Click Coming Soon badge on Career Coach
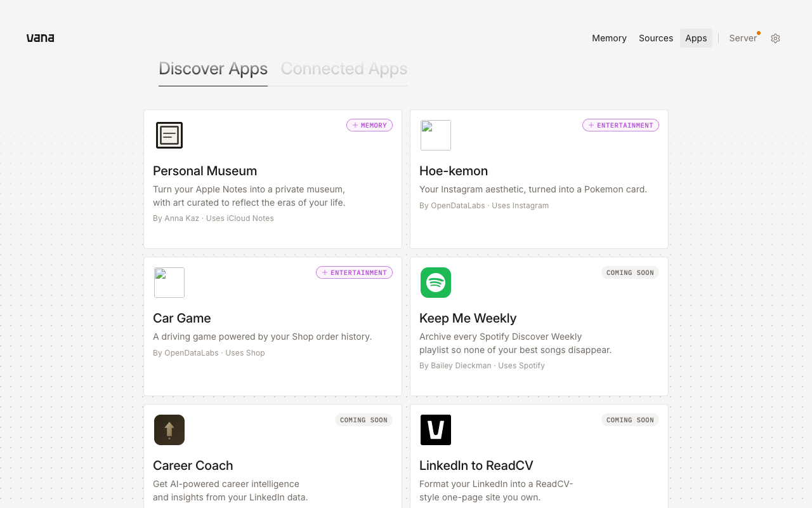Screen dimensions: 812x508 pos(363,420)
